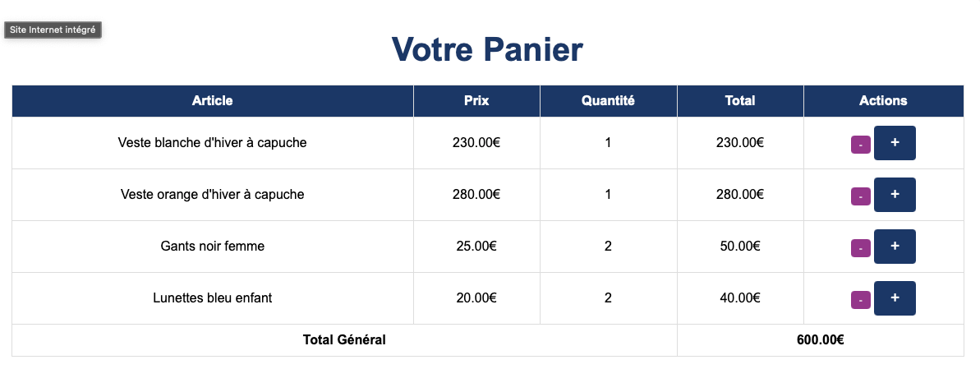The height and width of the screenshot is (392, 980).
Task: Increase quantity of Veste orange d'hiver
Action: [x=895, y=195]
